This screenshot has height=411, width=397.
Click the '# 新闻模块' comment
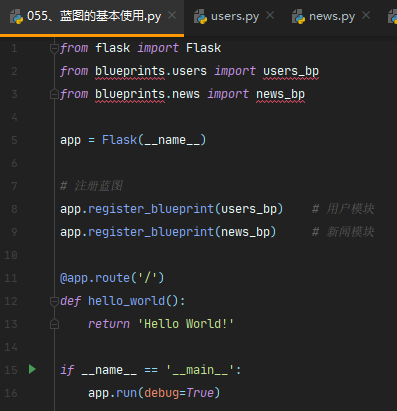click(x=343, y=232)
